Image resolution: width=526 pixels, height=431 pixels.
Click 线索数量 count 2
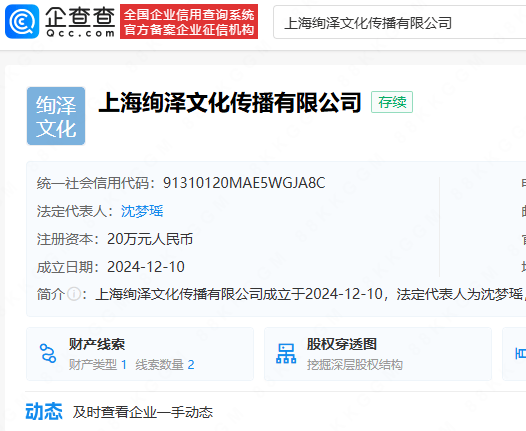[x=191, y=365]
